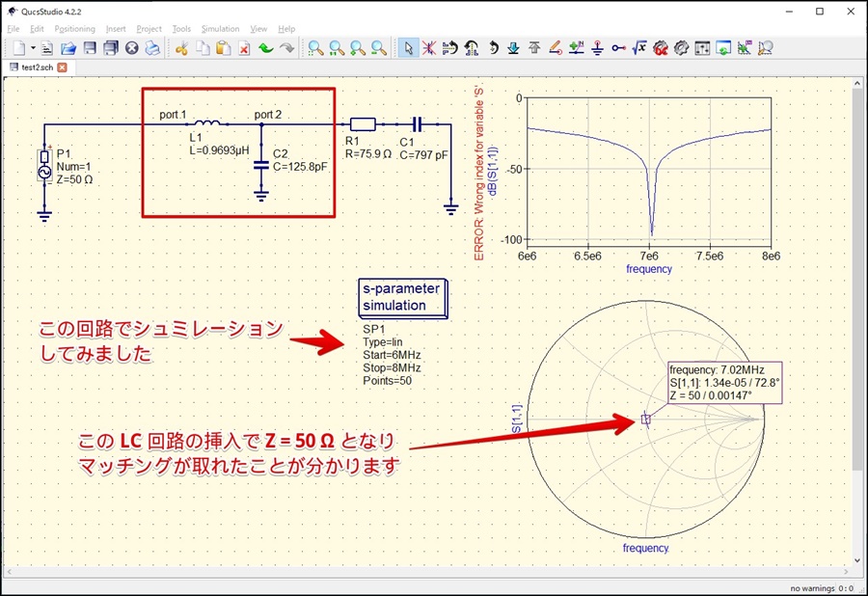The width and height of the screenshot is (868, 596).
Task: Create a new text document
Action: click(x=47, y=48)
